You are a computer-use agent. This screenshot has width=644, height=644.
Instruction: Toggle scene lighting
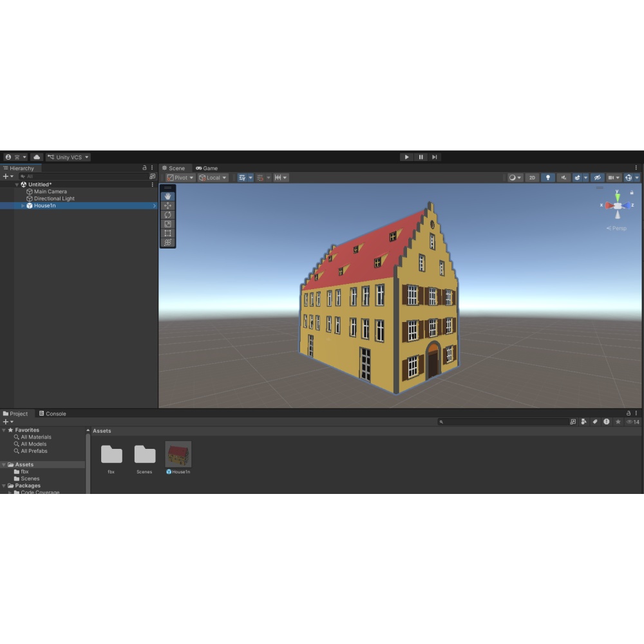click(x=547, y=178)
